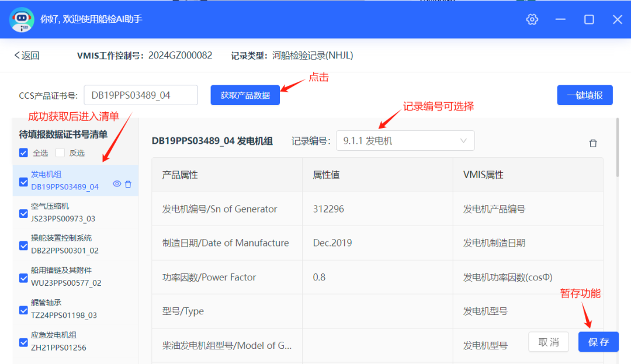Click the VMIS工作控制号 2024GZ000082 text
The image size is (631, 364).
tap(144, 56)
